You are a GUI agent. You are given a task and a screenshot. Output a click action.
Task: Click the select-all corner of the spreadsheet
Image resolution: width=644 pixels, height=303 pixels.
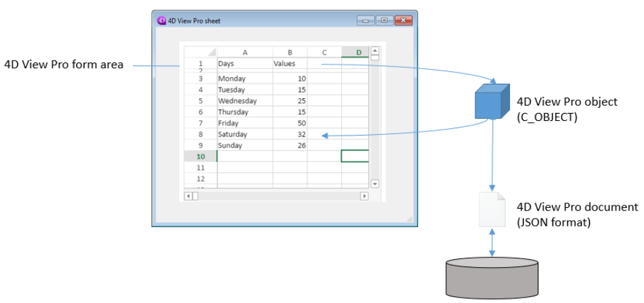(x=201, y=52)
